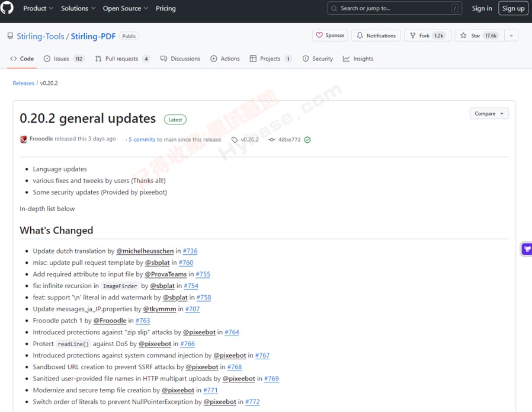The height and width of the screenshot is (412, 532).
Task: Click the Issues count badge 112
Action: pyautogui.click(x=79, y=59)
